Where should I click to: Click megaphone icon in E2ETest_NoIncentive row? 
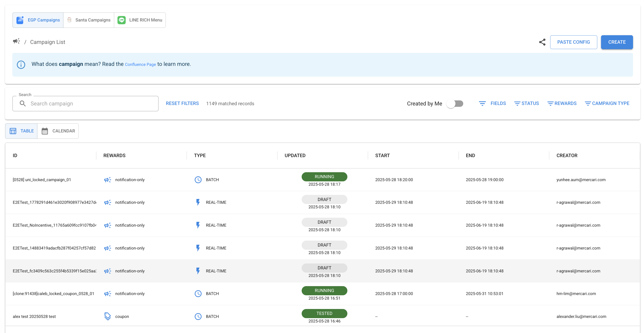point(107,225)
